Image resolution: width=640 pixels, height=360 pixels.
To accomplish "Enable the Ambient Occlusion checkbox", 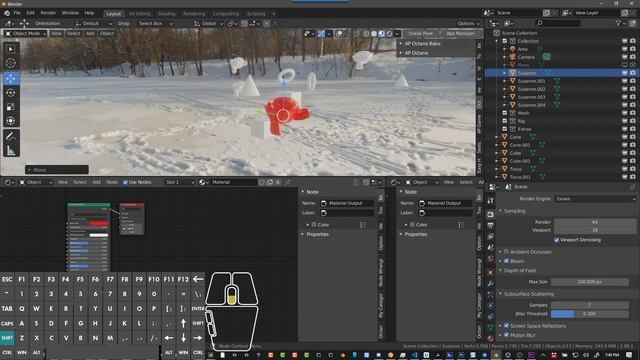I will (506, 252).
